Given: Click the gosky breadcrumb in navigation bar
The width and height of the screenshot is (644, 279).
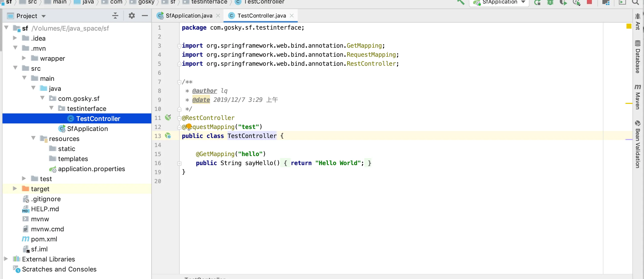Looking at the screenshot, I should click(x=142, y=2).
